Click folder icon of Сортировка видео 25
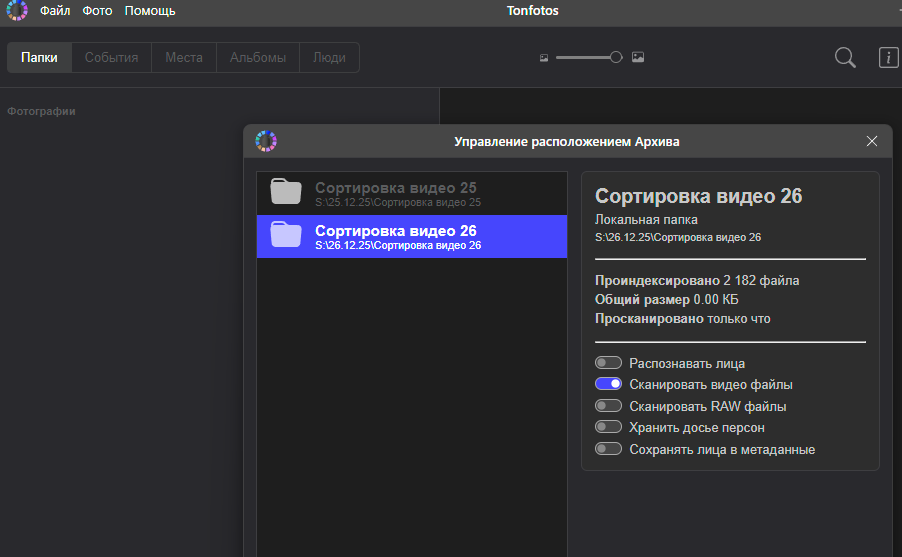The image size is (902, 557). pos(286,193)
